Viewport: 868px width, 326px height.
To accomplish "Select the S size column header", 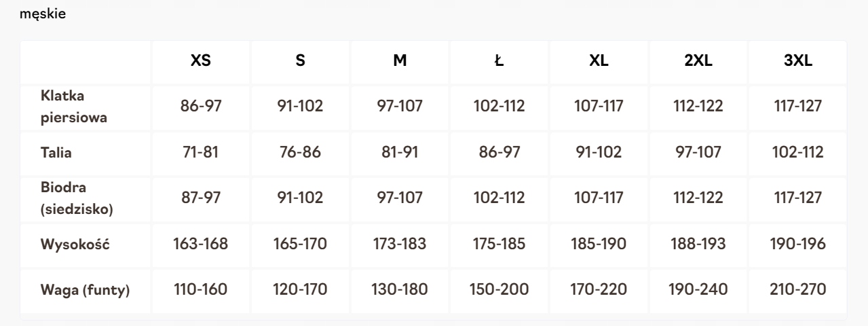I will 300,60.
